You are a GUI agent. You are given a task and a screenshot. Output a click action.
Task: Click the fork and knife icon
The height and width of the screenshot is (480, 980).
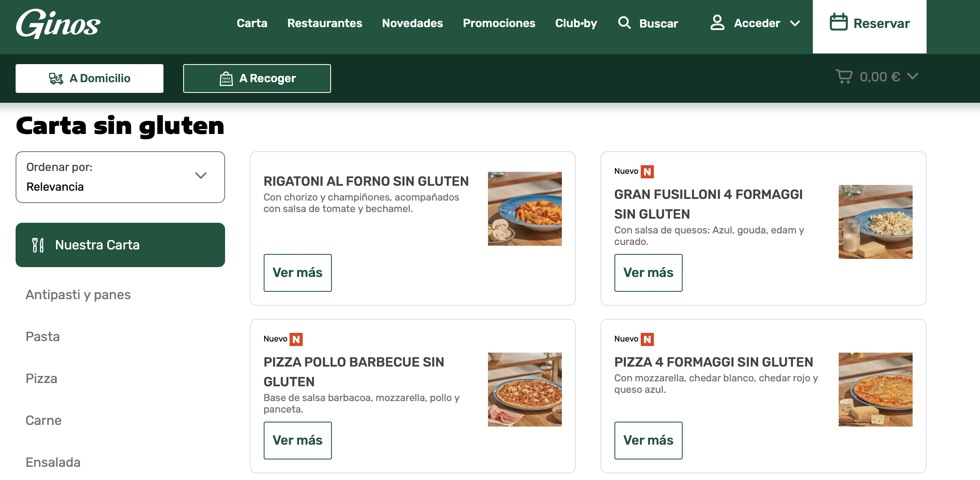click(x=38, y=245)
